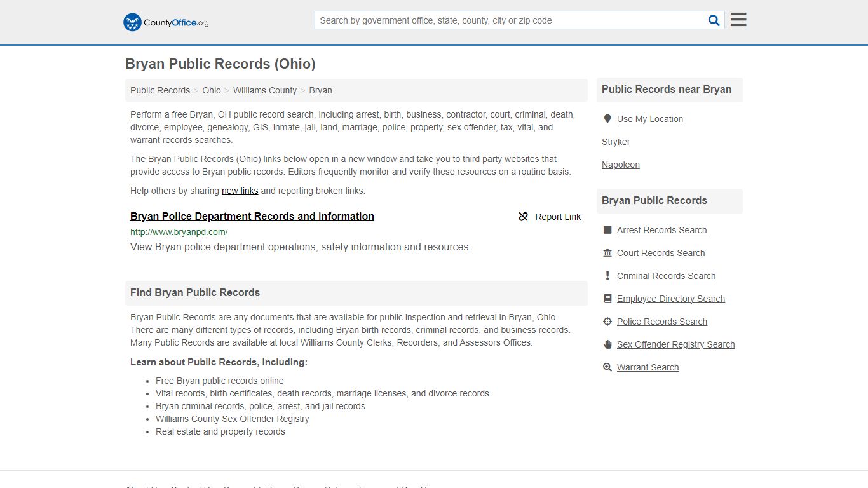Viewport: 868px width, 488px height.
Task: Open Criminal Records Search link
Action: tap(666, 276)
